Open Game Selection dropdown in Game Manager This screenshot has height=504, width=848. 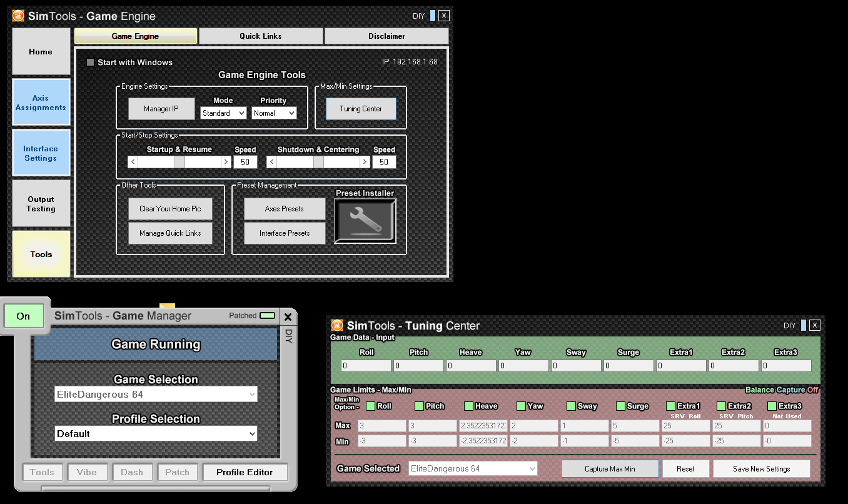(x=156, y=395)
